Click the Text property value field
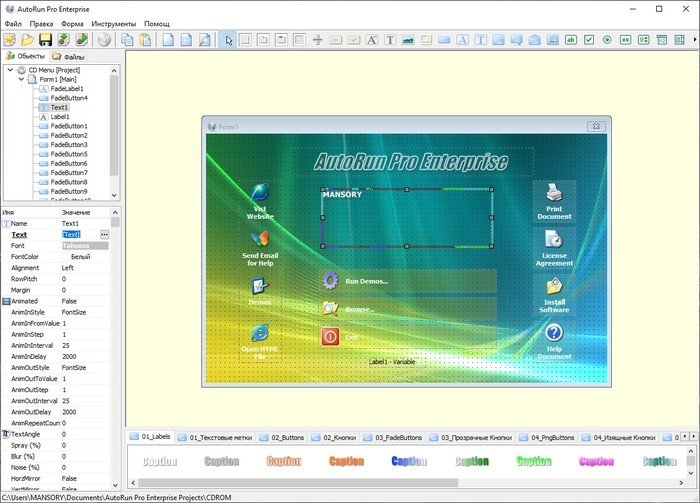Image resolution: width=700 pixels, height=503 pixels. [80, 235]
